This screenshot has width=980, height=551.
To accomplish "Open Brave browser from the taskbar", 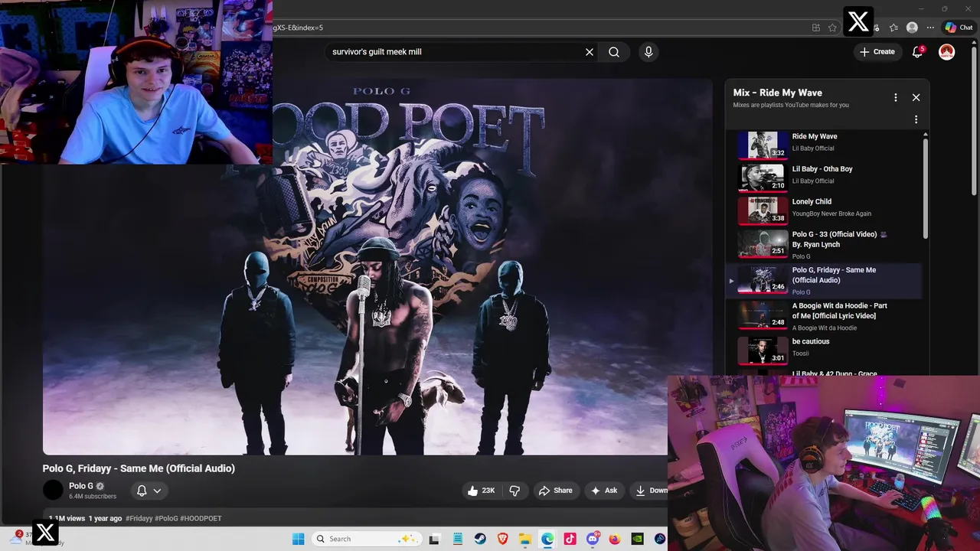I will pyautogui.click(x=502, y=539).
